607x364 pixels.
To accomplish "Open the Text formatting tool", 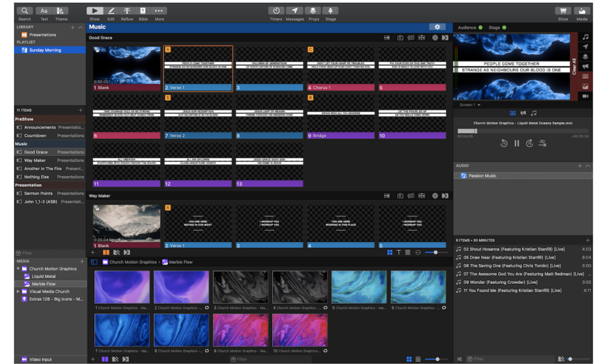I will (44, 11).
